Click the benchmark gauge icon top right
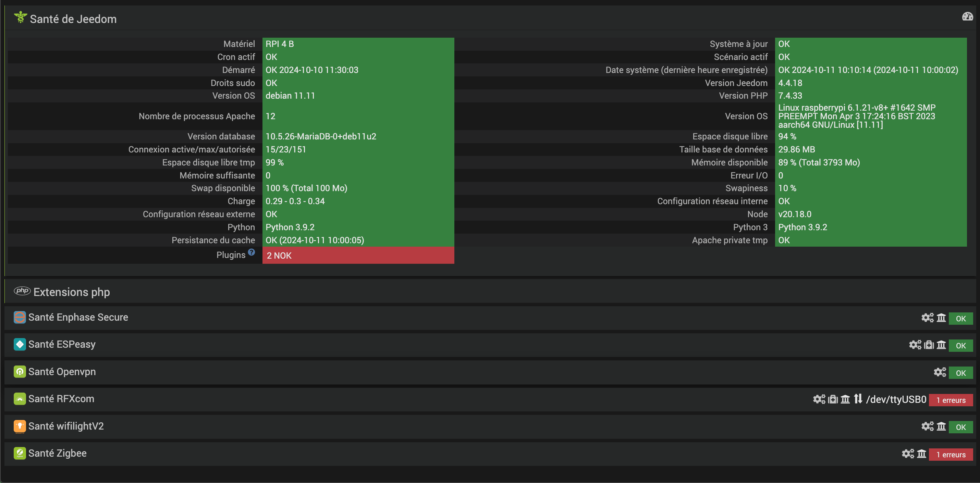980x483 pixels. point(967,16)
